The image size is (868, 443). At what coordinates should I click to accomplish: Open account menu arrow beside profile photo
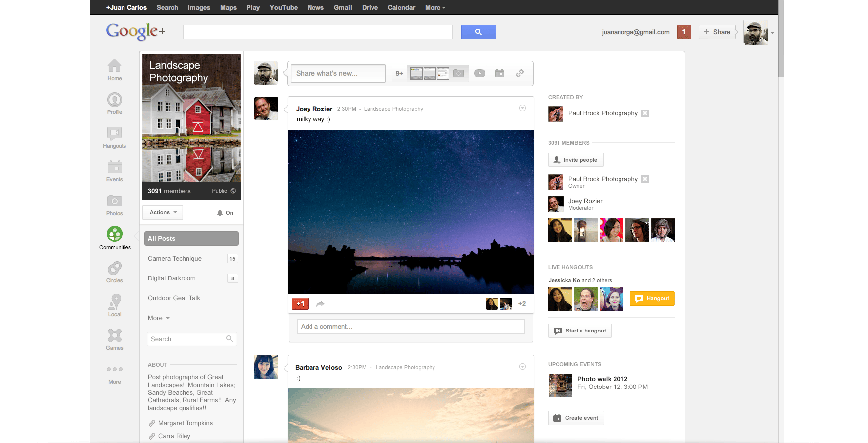(772, 33)
